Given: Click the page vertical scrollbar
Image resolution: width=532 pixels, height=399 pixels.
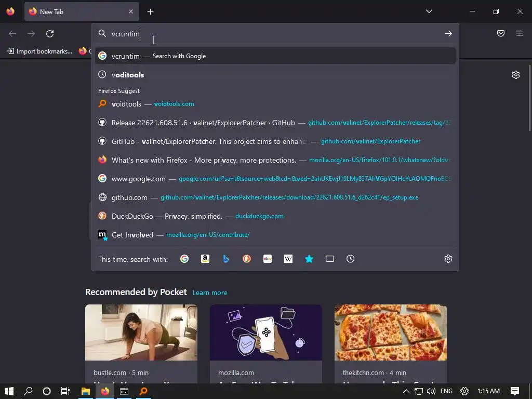Looking at the screenshot, I should pyautogui.click(x=529, y=98).
